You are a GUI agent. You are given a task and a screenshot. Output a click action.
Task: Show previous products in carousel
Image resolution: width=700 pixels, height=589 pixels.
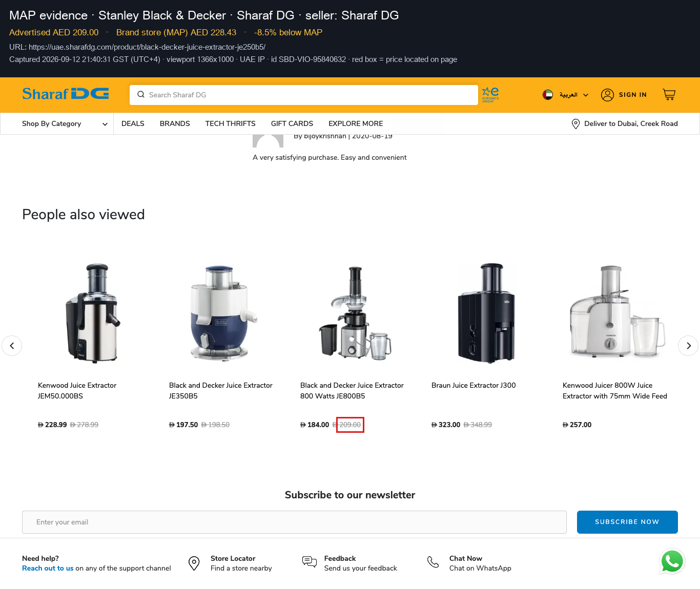(12, 346)
